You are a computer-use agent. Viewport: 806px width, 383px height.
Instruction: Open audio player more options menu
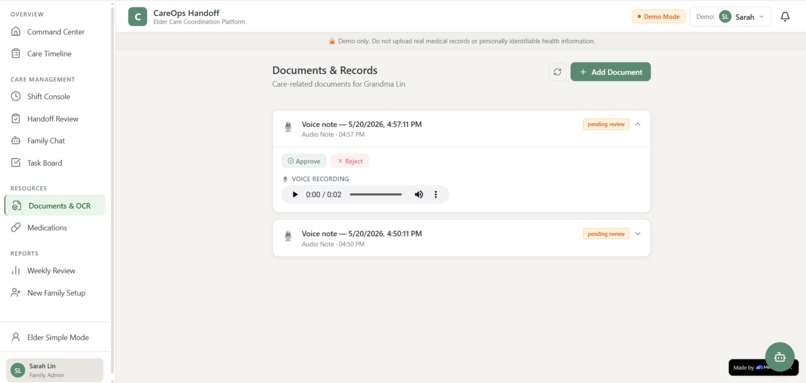point(436,194)
